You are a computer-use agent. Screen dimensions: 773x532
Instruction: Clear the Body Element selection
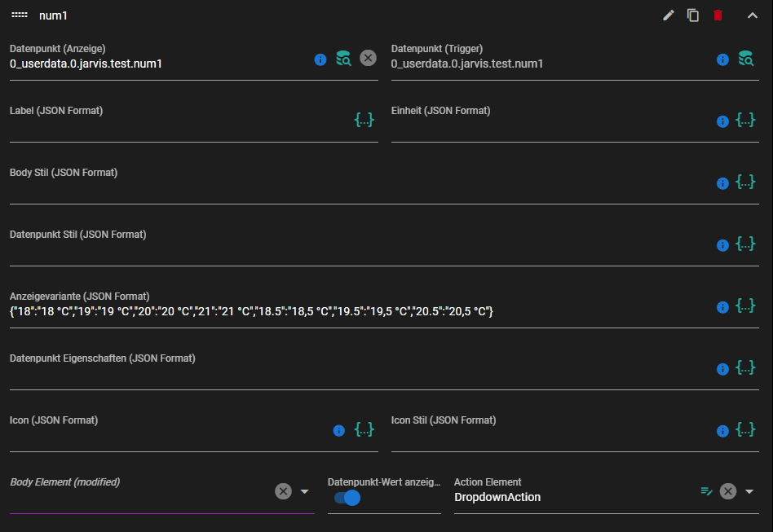(283, 491)
